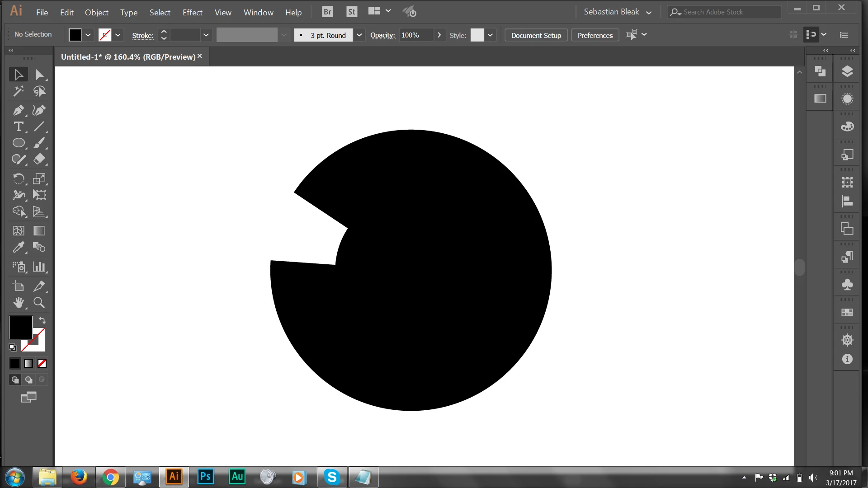Select the Rotate tool
868x488 pixels.
point(18,178)
